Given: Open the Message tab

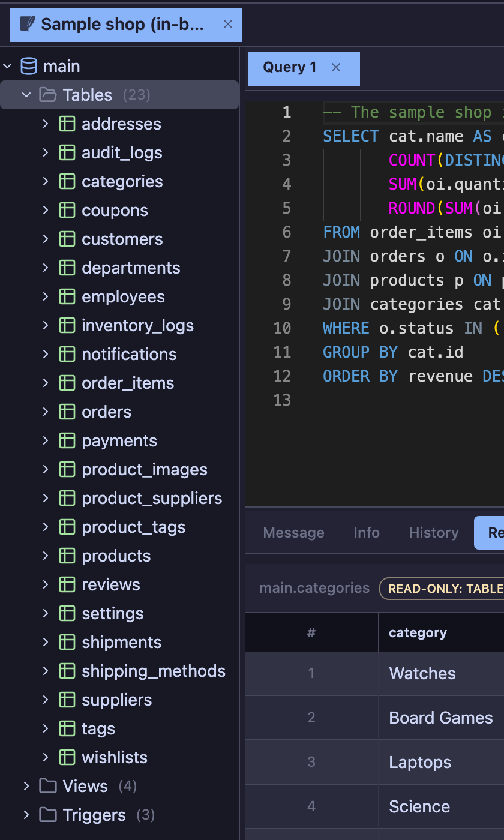Looking at the screenshot, I should [293, 533].
